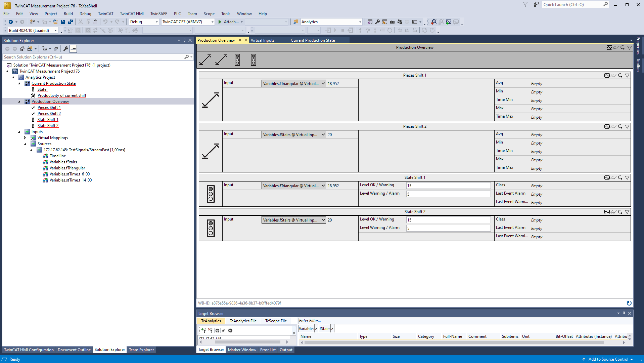This screenshot has width=644, height=363.
Task: Open Pieces Shift 2 input variable dropdown
Action: [x=323, y=135]
